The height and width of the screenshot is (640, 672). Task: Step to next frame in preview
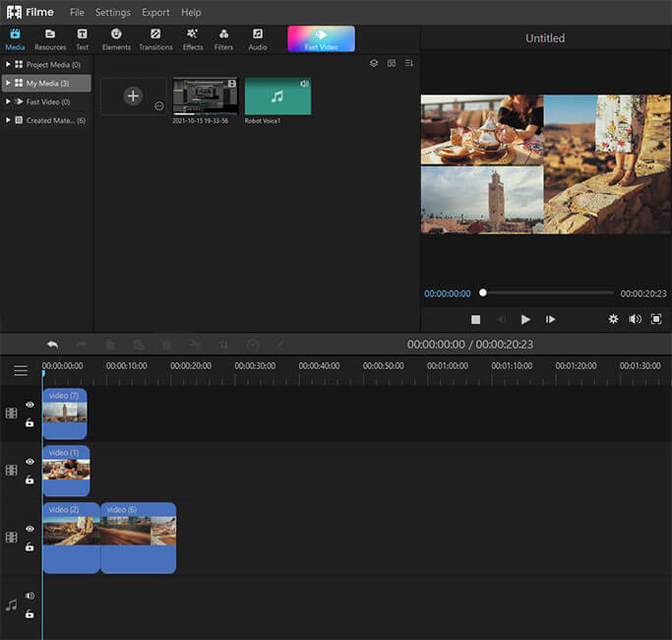click(x=550, y=320)
